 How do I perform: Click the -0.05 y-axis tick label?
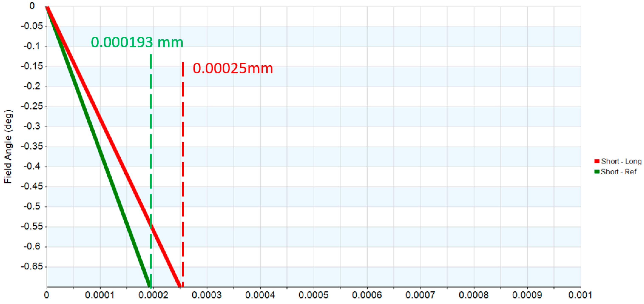click(32, 26)
